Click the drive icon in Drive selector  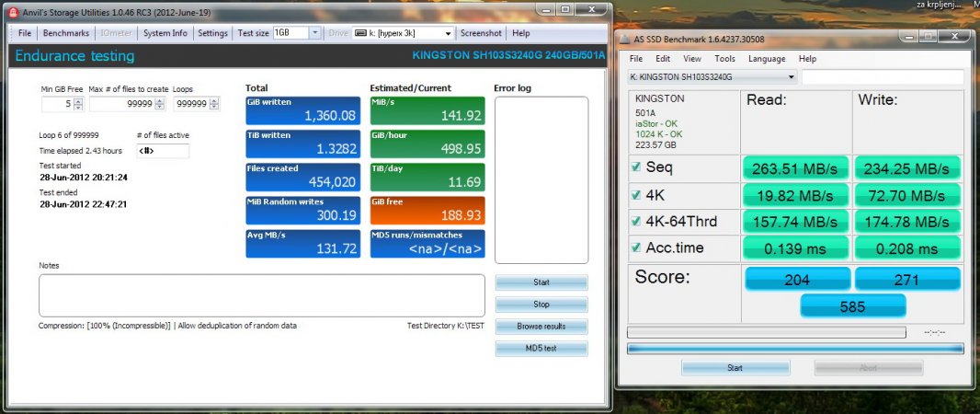[360, 33]
